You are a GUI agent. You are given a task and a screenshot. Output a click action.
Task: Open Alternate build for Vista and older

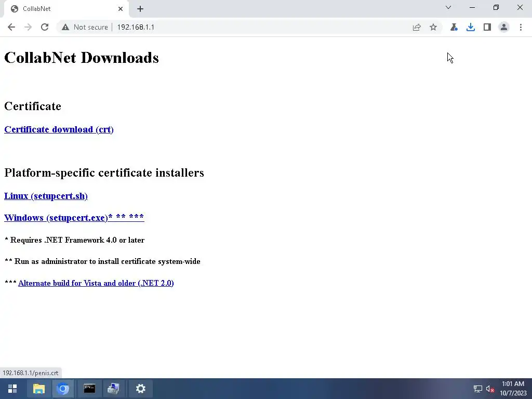96,283
